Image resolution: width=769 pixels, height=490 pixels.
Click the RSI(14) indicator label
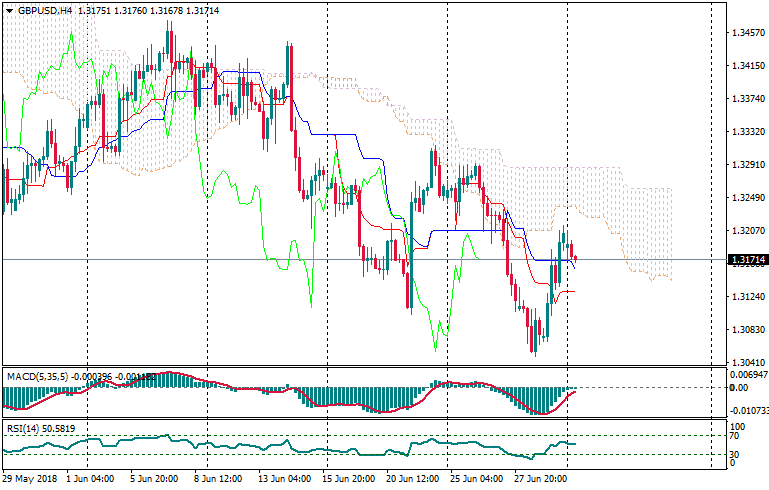tap(20, 428)
